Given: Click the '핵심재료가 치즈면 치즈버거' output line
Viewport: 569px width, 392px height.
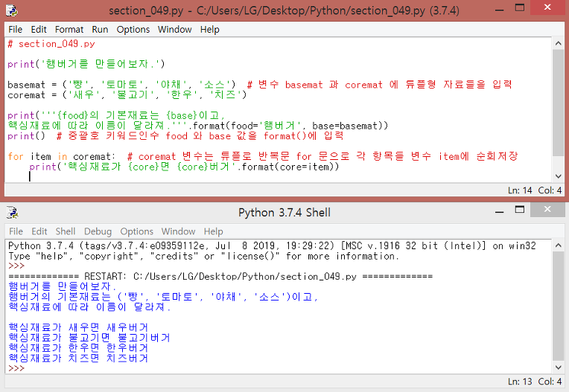Looking at the screenshot, I should tap(78, 358).
